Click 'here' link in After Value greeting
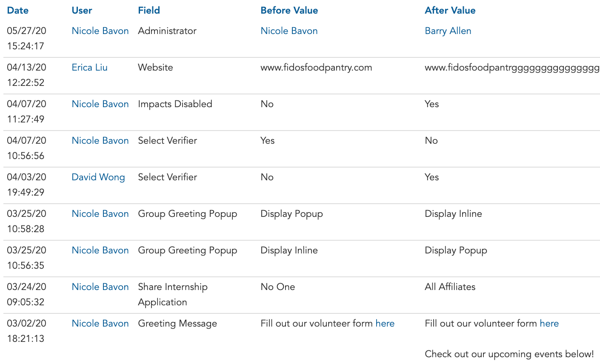Viewport: 600px width, 364px height. (x=549, y=323)
